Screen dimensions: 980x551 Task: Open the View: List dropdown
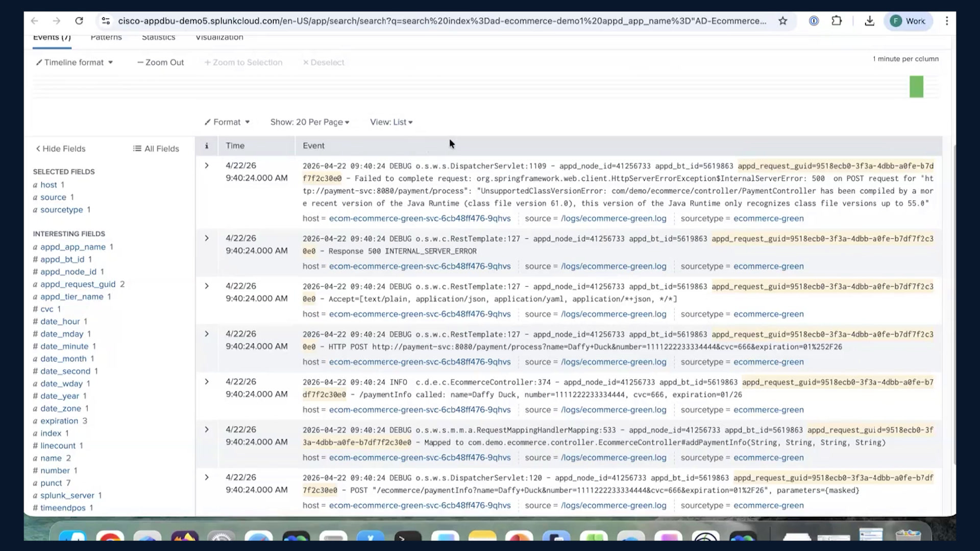pyautogui.click(x=391, y=122)
